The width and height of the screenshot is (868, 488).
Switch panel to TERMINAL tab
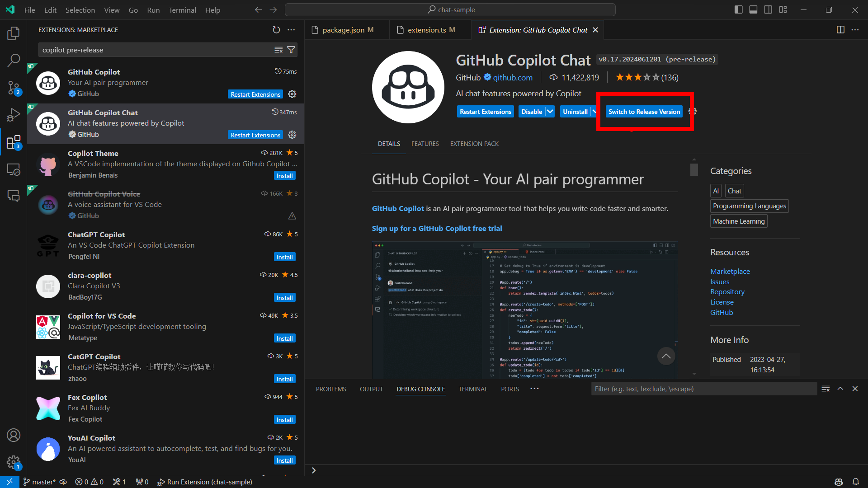click(473, 389)
